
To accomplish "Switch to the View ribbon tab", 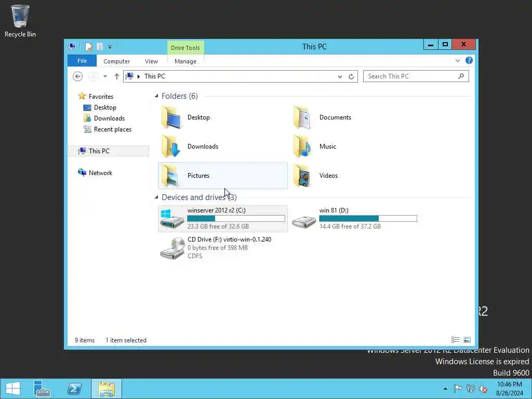I will pos(151,61).
